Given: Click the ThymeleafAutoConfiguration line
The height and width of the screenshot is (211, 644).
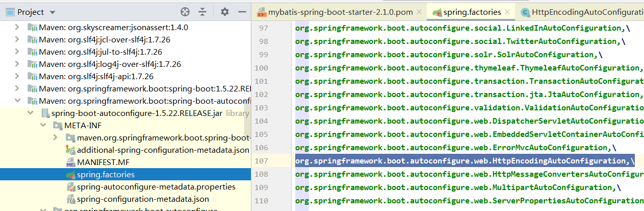Looking at the screenshot, I should 469,68.
